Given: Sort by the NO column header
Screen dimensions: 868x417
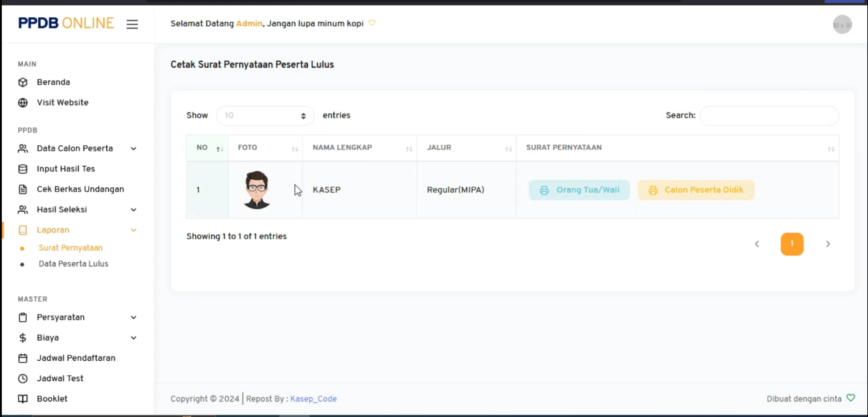Looking at the screenshot, I should (207, 148).
